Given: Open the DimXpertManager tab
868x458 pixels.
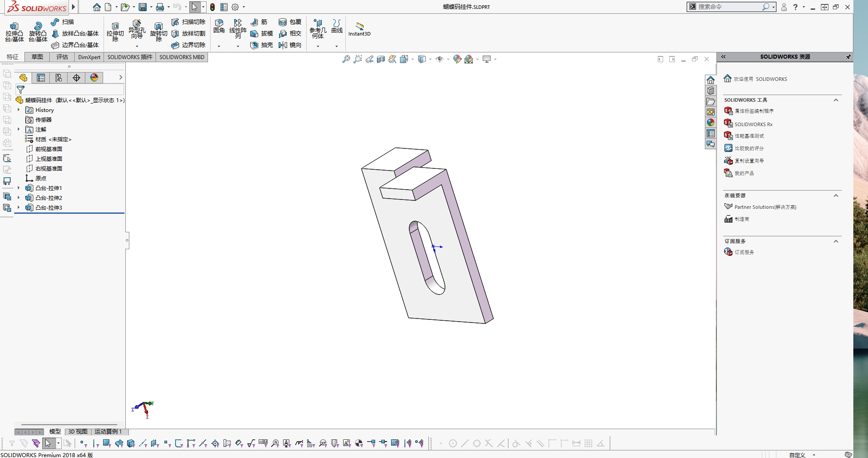Looking at the screenshot, I should 76,78.
